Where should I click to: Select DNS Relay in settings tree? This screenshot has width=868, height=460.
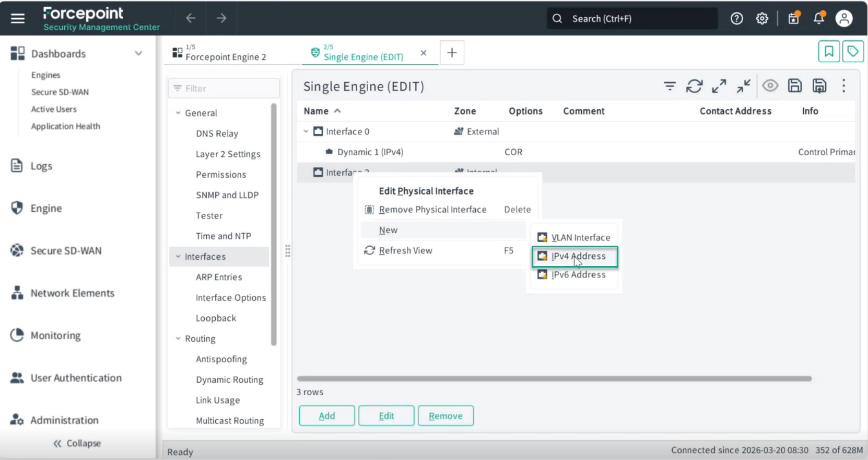[217, 133]
